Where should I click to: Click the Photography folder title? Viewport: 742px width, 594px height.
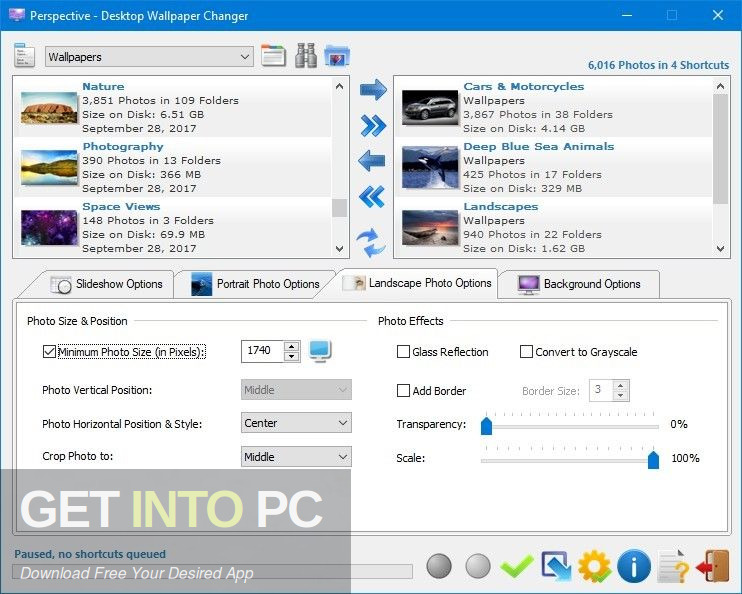coord(123,147)
